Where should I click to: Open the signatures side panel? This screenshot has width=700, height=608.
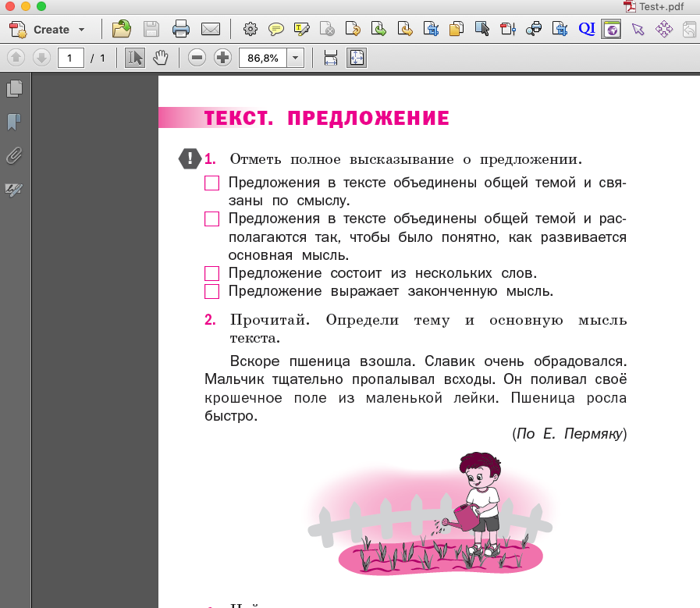pyautogui.click(x=14, y=190)
